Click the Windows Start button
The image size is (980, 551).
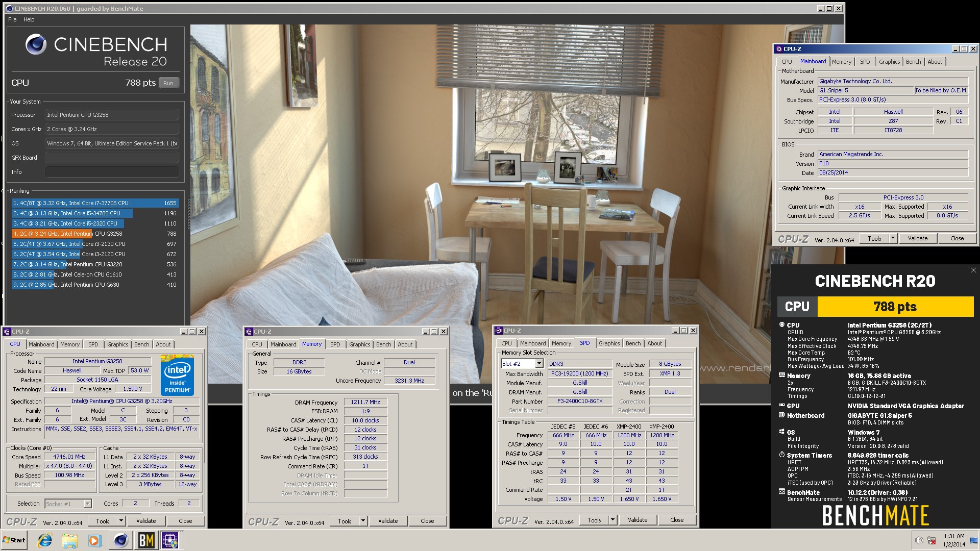click(14, 540)
